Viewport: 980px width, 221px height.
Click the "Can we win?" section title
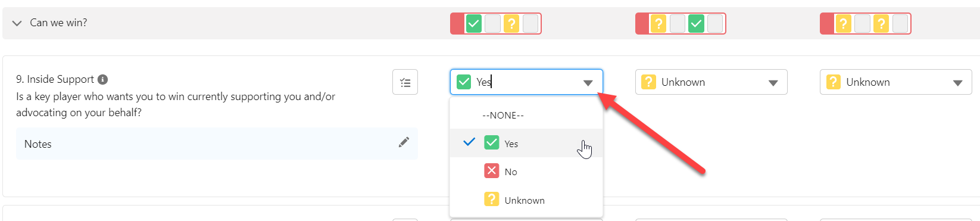click(58, 23)
